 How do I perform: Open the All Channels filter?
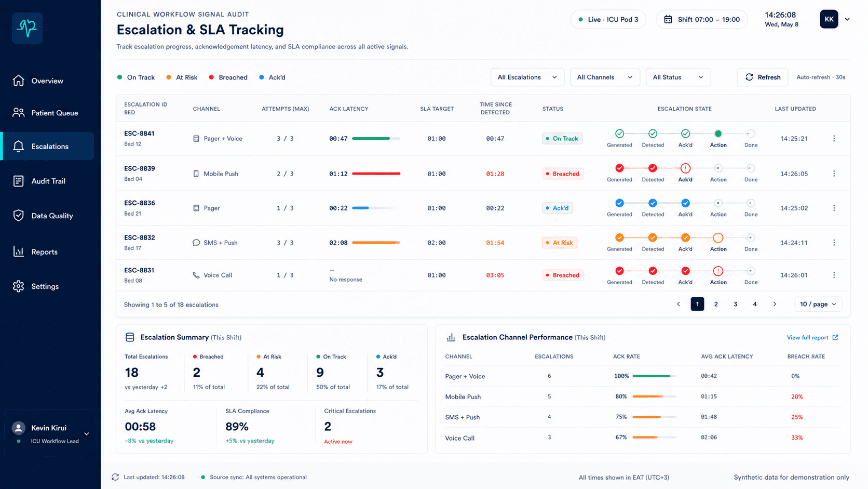click(605, 77)
